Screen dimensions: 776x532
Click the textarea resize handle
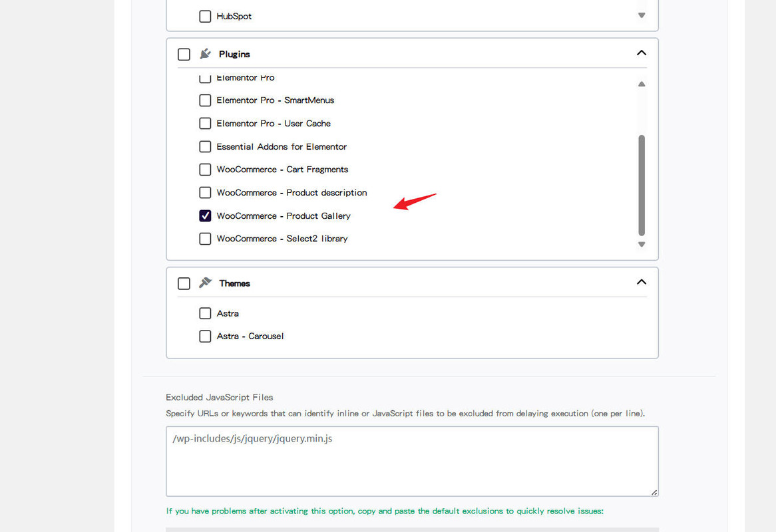coord(654,492)
